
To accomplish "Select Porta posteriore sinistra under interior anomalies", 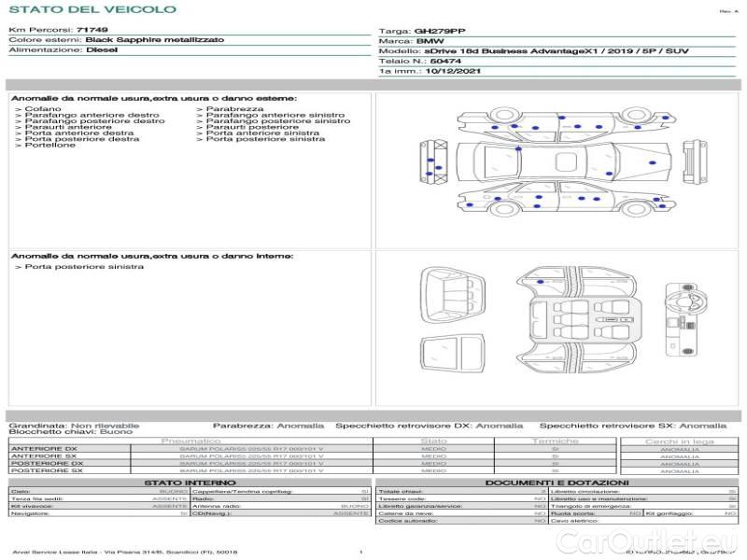I will click(84, 267).
